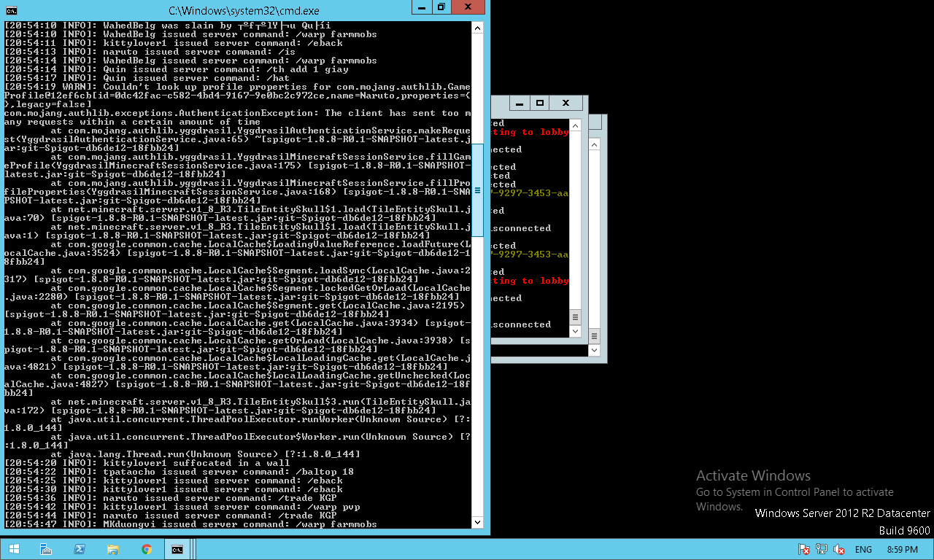Click the 'WahedBelg was slain by' log line
Viewport: 934px width, 560px height.
pyautogui.click(x=168, y=26)
